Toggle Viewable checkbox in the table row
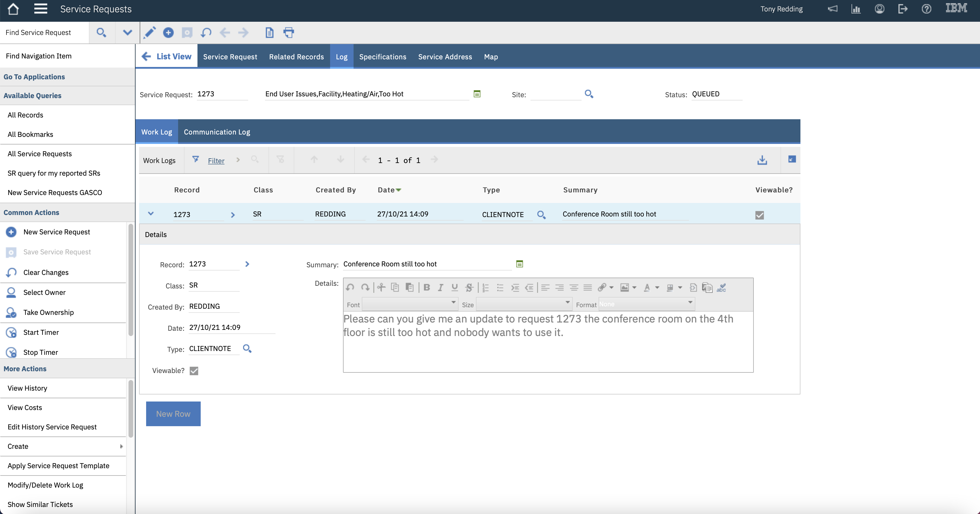The height and width of the screenshot is (514, 980). click(759, 215)
